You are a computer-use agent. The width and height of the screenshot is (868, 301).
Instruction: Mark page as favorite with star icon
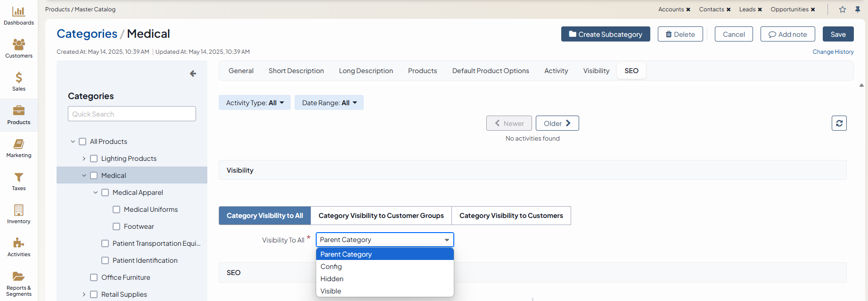(843, 9)
